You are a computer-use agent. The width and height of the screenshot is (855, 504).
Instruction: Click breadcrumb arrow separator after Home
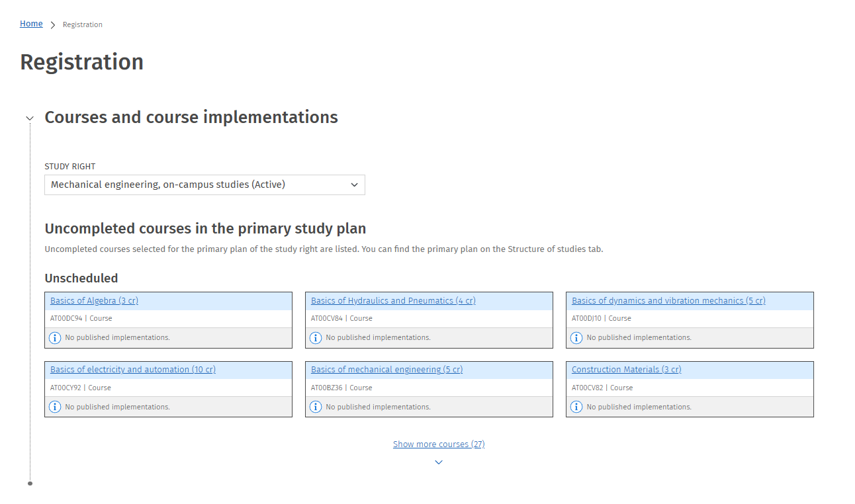(x=53, y=25)
